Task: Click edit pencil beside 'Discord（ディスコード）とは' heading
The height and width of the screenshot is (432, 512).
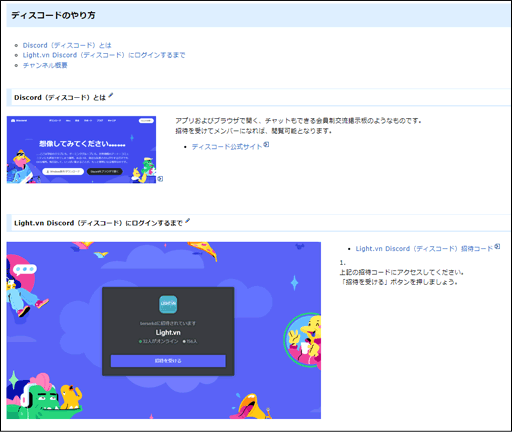Action: click(111, 96)
